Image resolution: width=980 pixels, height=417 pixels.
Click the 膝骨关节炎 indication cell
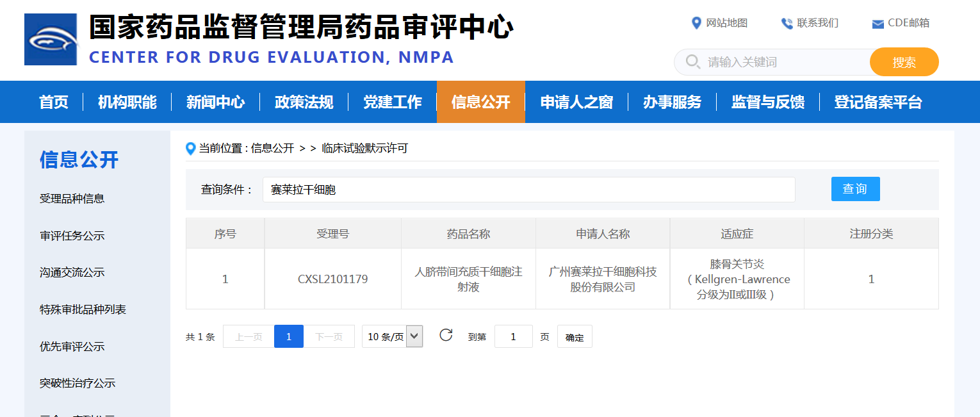click(x=737, y=279)
